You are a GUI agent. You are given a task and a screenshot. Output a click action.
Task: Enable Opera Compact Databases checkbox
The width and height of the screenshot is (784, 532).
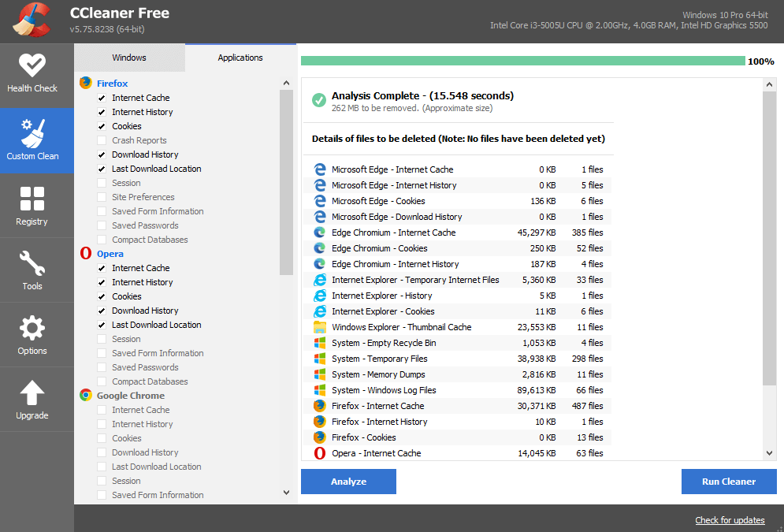102,381
